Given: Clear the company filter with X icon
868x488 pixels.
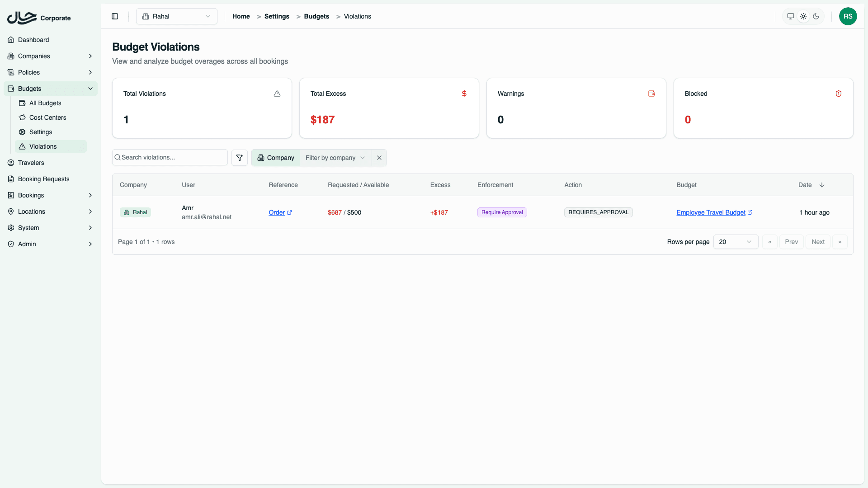Looking at the screenshot, I should point(379,158).
